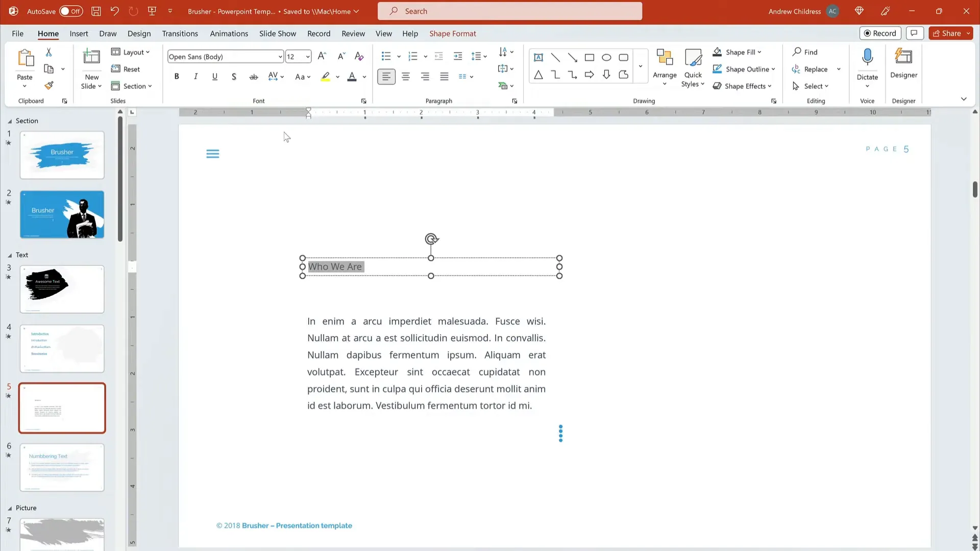Click the Reset slide button
The image size is (980, 551).
coord(126,69)
